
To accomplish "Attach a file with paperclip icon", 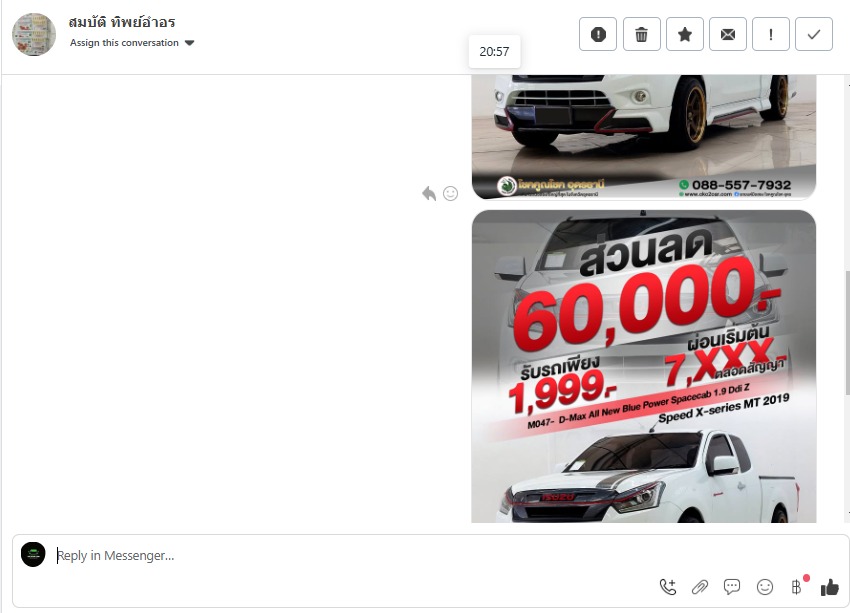I will [x=700, y=587].
